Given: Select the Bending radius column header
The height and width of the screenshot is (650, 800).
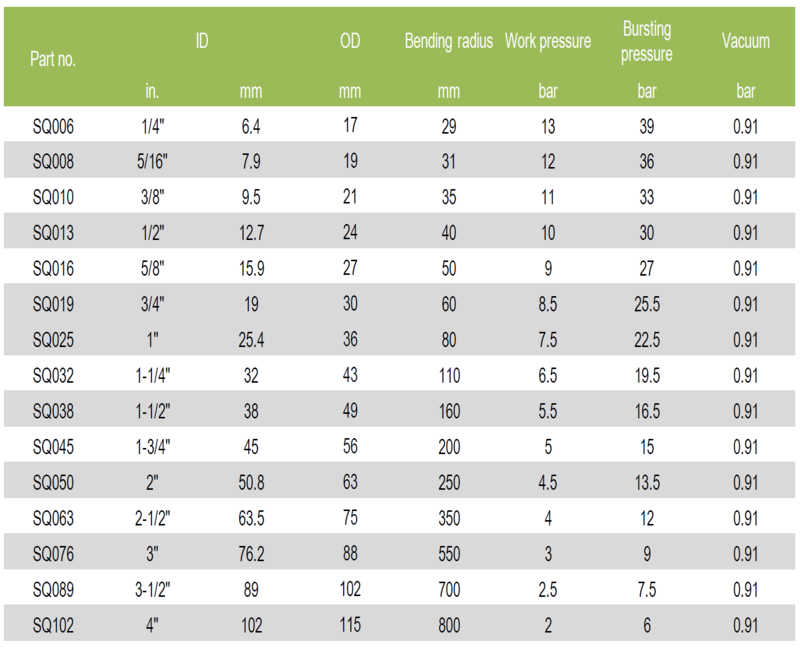Looking at the screenshot, I should click(448, 41).
